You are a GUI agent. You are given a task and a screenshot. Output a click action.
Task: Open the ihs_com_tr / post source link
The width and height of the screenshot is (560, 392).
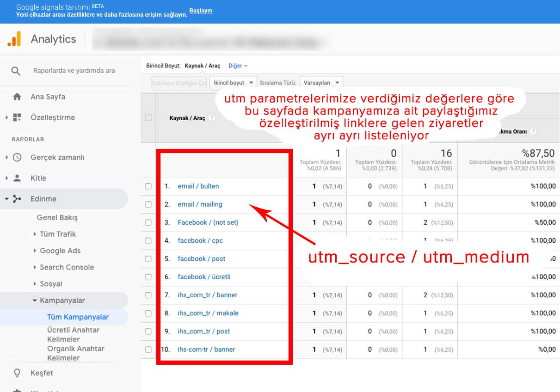pyautogui.click(x=204, y=331)
